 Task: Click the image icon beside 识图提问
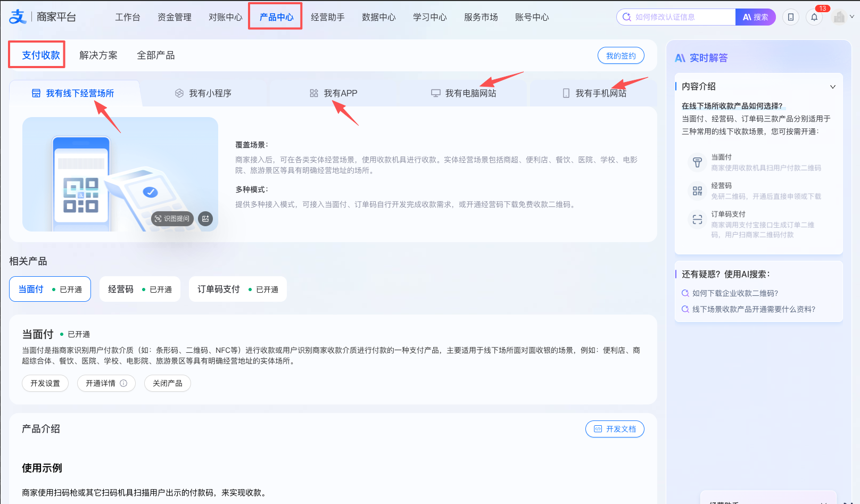[205, 219]
